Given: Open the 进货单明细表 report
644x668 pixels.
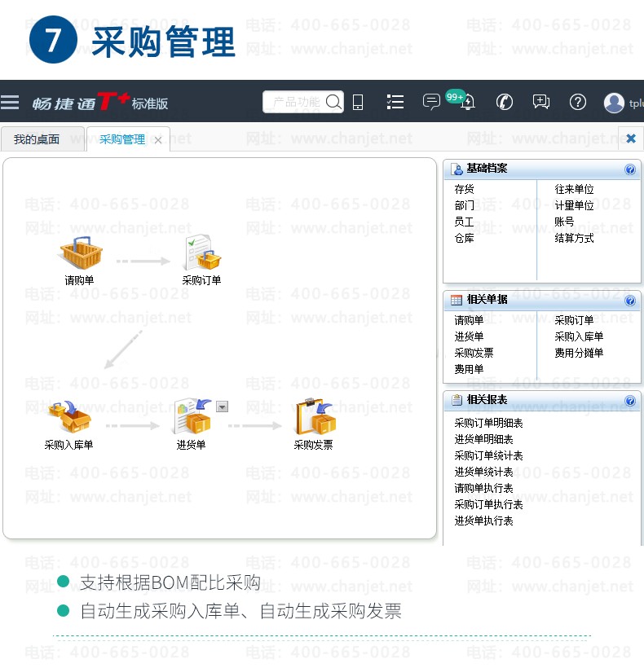Looking at the screenshot, I should tap(483, 439).
